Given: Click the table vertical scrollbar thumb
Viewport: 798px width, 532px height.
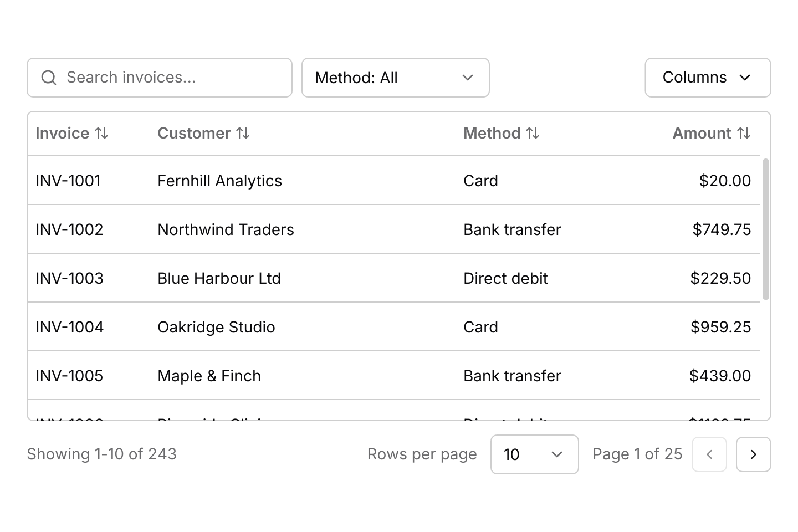Looking at the screenshot, I should coord(766,229).
